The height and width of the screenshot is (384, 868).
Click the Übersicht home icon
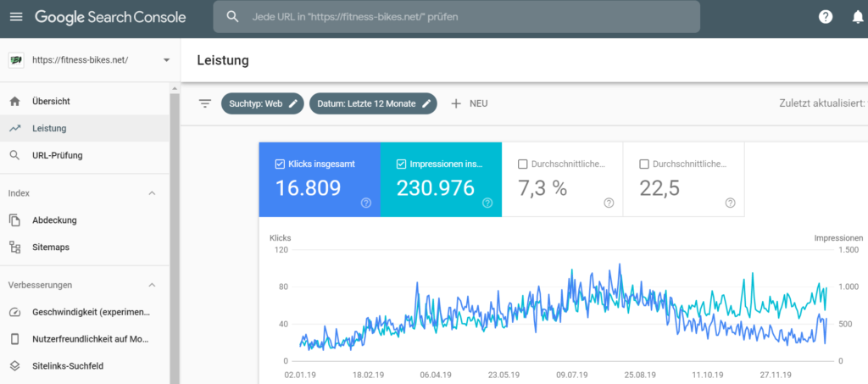coord(15,101)
